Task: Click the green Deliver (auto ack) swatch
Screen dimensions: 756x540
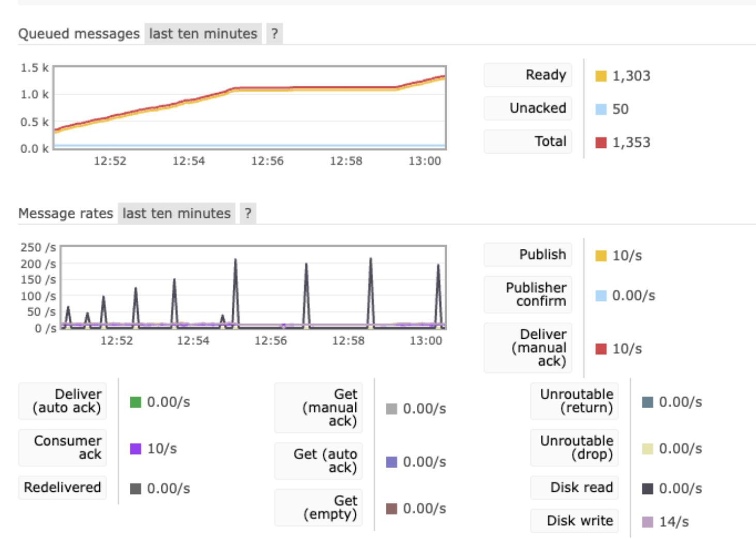Action: tap(135, 402)
